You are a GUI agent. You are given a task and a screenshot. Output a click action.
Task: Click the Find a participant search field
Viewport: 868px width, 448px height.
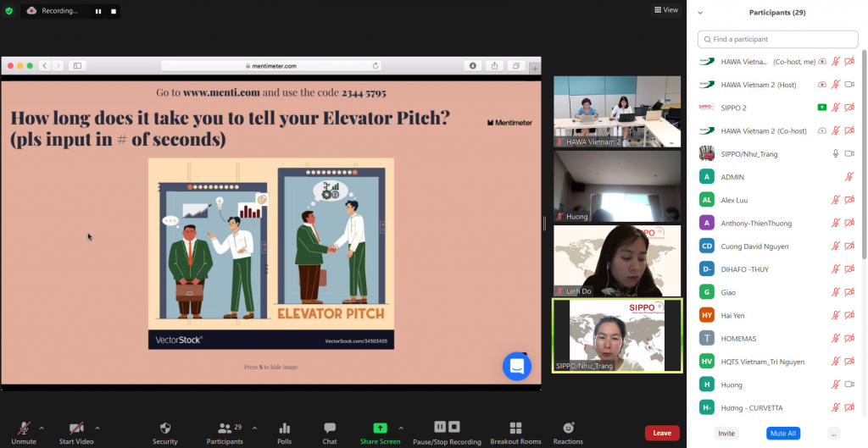click(778, 39)
